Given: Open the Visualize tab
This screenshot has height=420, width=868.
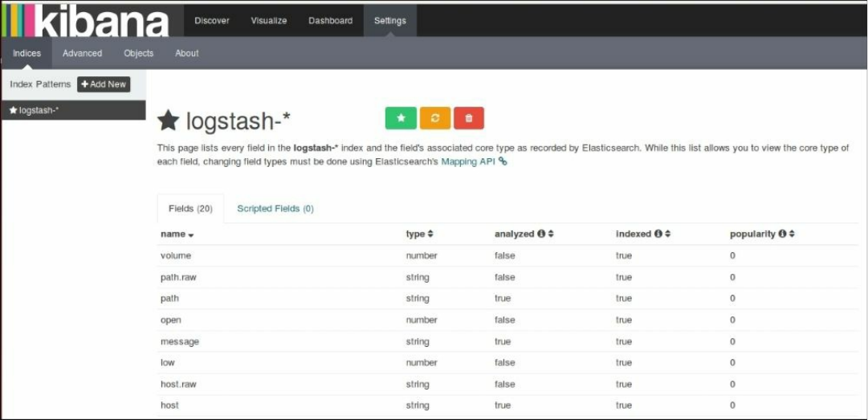Looking at the screenshot, I should [269, 20].
